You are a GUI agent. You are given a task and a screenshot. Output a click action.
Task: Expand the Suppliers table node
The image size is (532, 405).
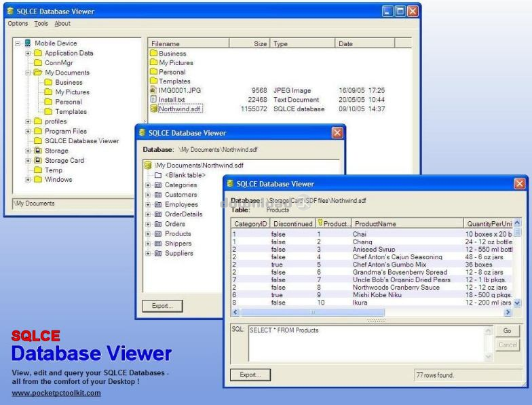coord(148,254)
